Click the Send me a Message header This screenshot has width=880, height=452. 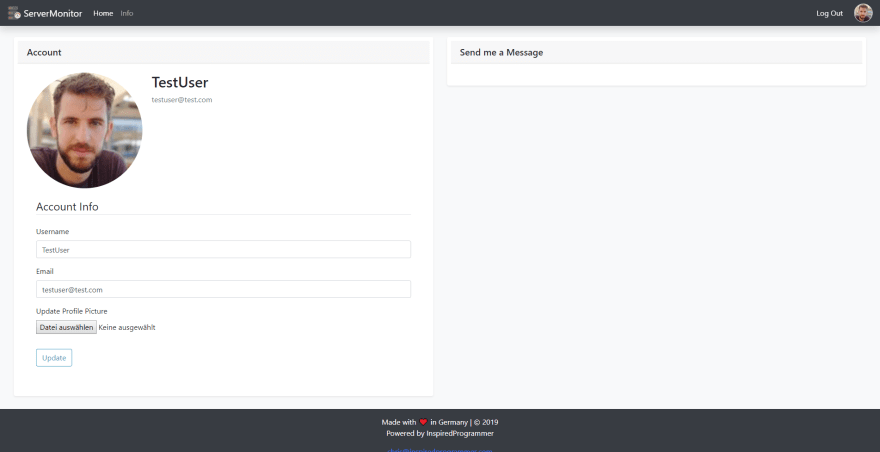tap(657, 52)
